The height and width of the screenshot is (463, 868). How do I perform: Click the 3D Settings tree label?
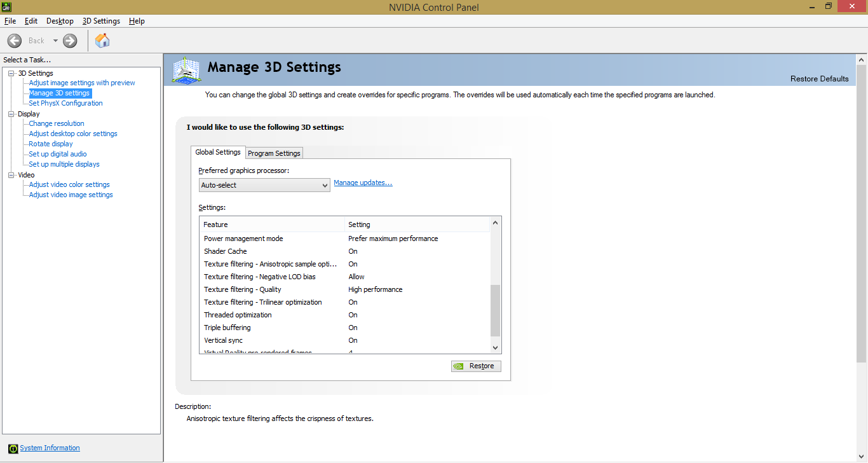[36, 73]
